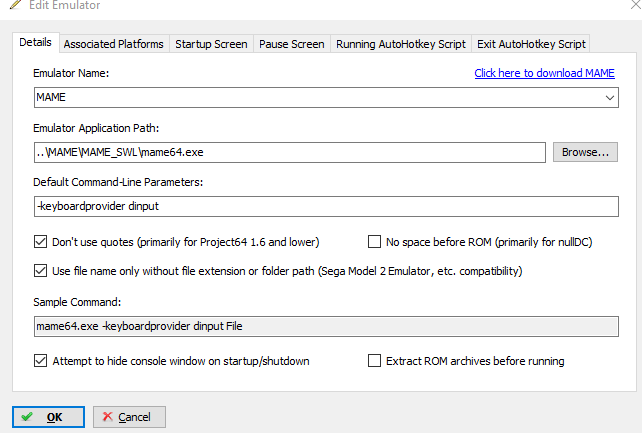Click the Emulator Name label text
Viewport: 642px width, 433px height.
[71, 73]
